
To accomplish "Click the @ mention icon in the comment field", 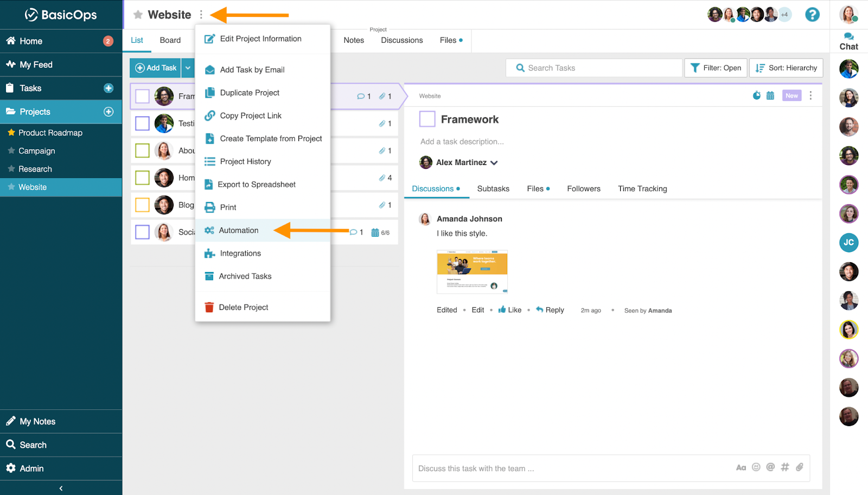I will (771, 467).
